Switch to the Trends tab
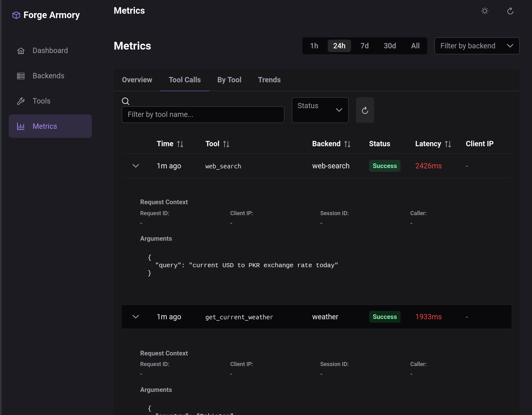532x415 pixels. pos(269,80)
